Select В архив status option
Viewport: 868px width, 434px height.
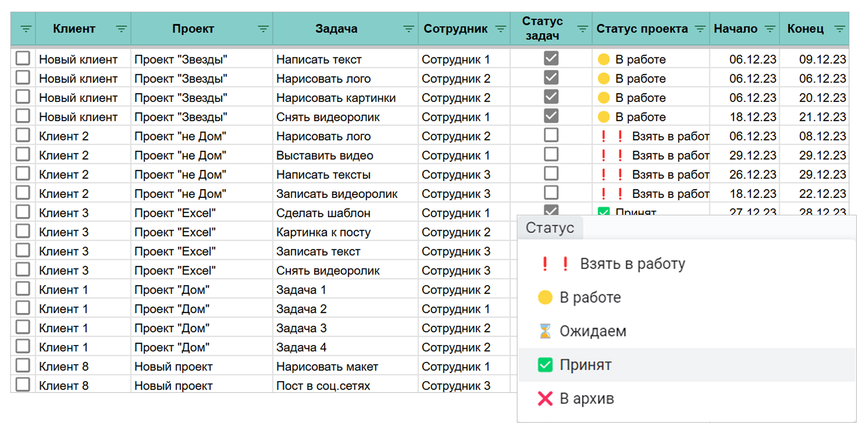pyautogui.click(x=687, y=398)
